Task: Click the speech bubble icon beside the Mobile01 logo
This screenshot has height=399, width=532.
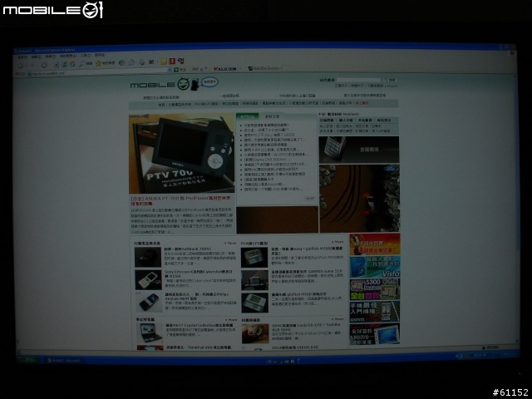Action: pos(209,81)
